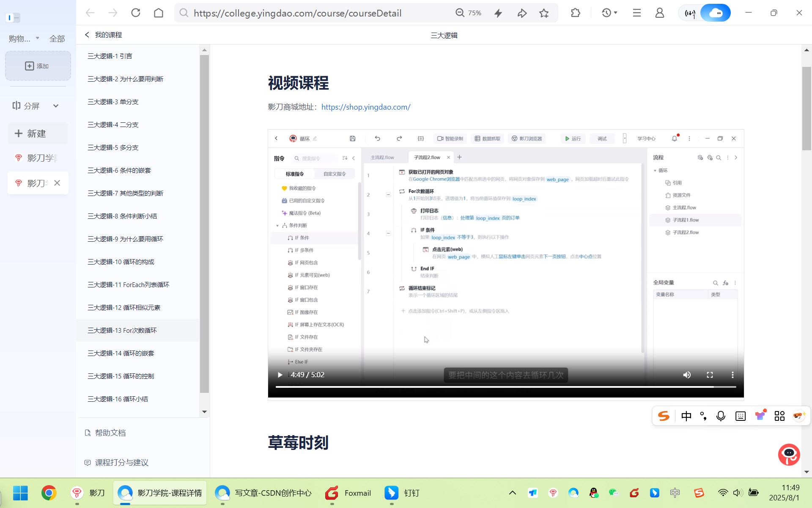Image resolution: width=812 pixels, height=508 pixels.
Task: Open the Windows Start menu
Action: click(x=20, y=493)
